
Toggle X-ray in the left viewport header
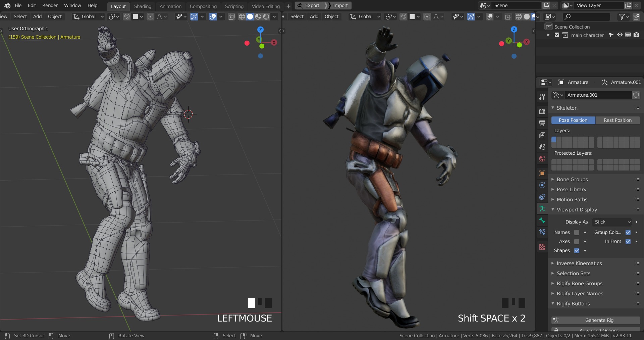pos(231,16)
